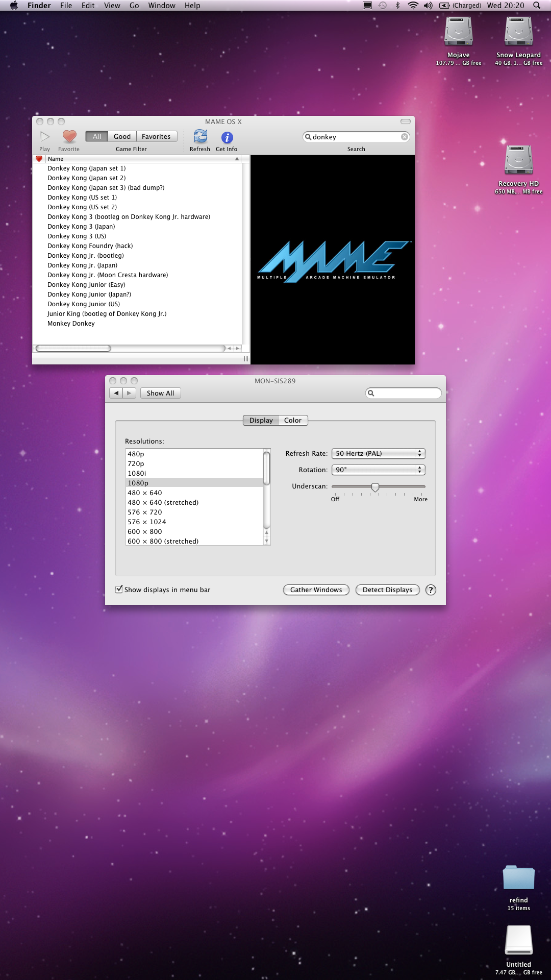Image resolution: width=551 pixels, height=980 pixels.
Task: Open the View menu
Action: [112, 6]
